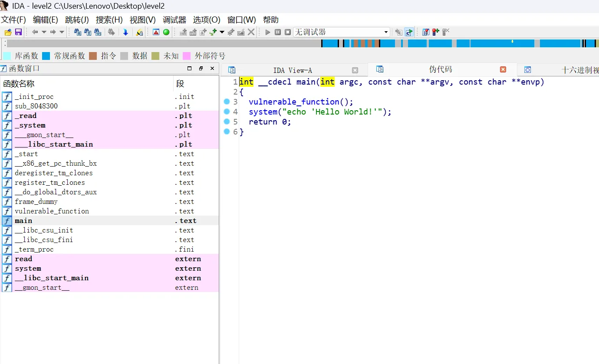Image resolution: width=599 pixels, height=364 pixels.
Task: Click the binoculars text search icon
Action: pos(88,32)
